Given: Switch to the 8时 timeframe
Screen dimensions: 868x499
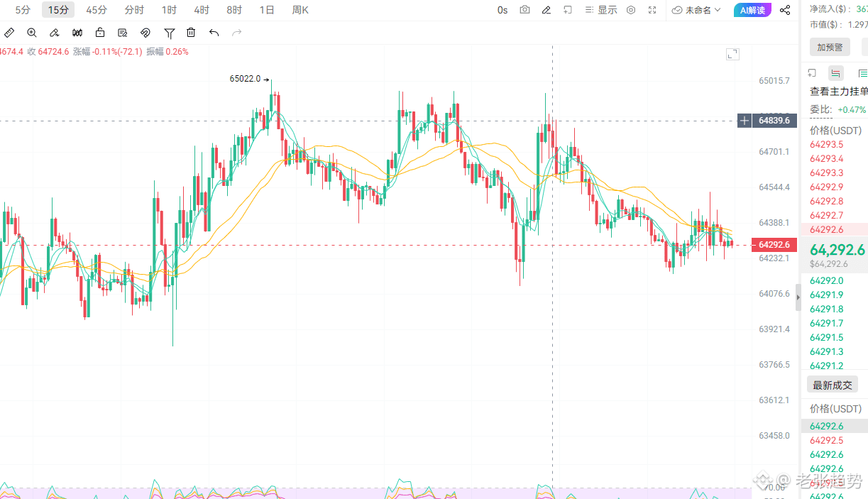Looking at the screenshot, I should point(234,10).
